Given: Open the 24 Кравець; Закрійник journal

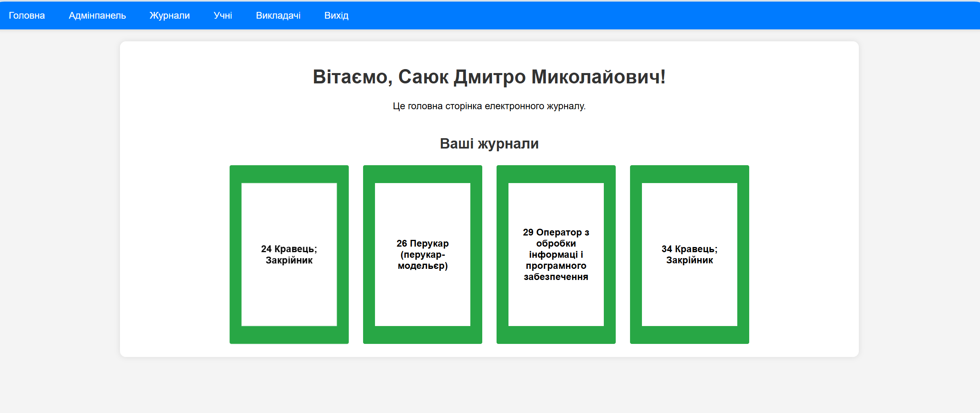Looking at the screenshot, I should 289,255.
